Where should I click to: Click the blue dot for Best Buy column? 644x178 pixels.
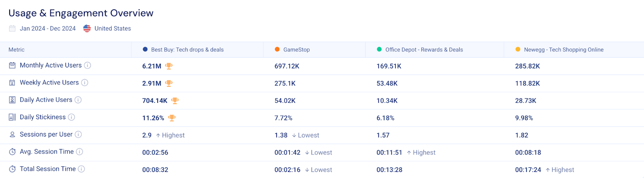pyautogui.click(x=145, y=49)
